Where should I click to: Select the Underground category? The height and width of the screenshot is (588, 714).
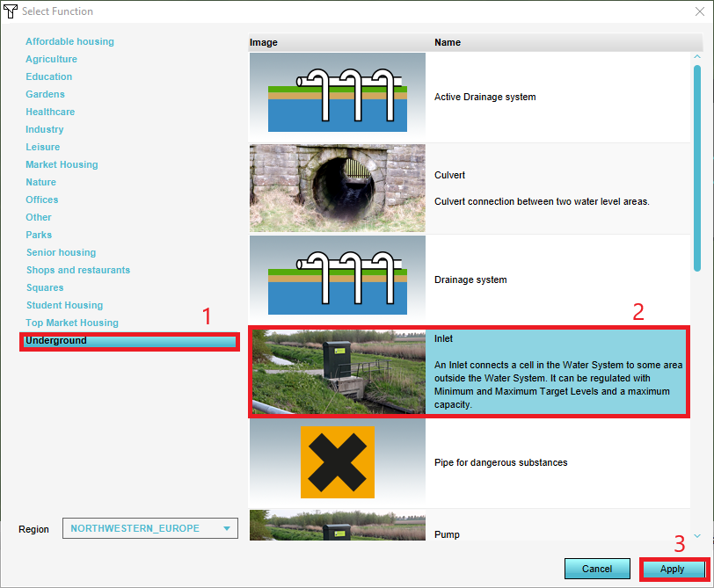tap(56, 341)
